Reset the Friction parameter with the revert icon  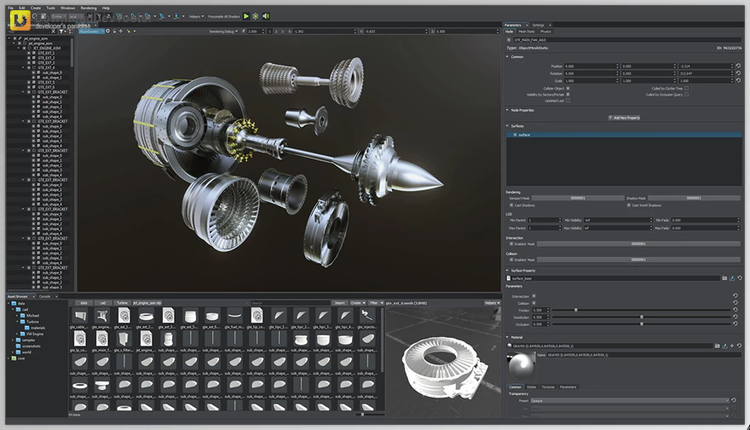coord(735,310)
